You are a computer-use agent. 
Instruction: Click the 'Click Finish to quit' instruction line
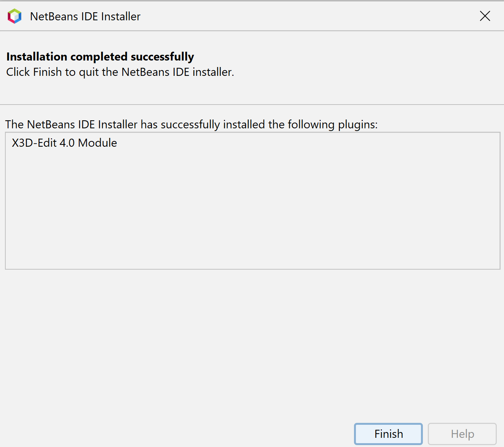pyautogui.click(x=120, y=72)
